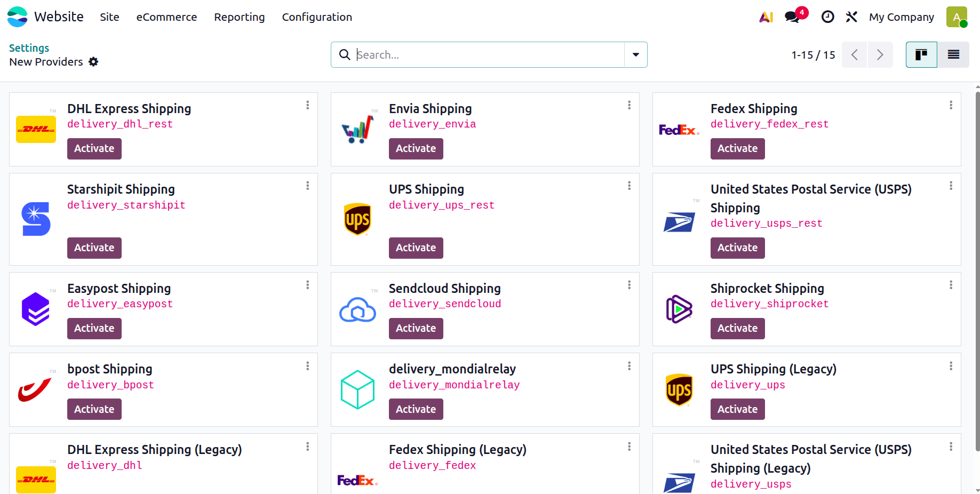Activate bpost Shipping
980x494 pixels.
[94, 410]
